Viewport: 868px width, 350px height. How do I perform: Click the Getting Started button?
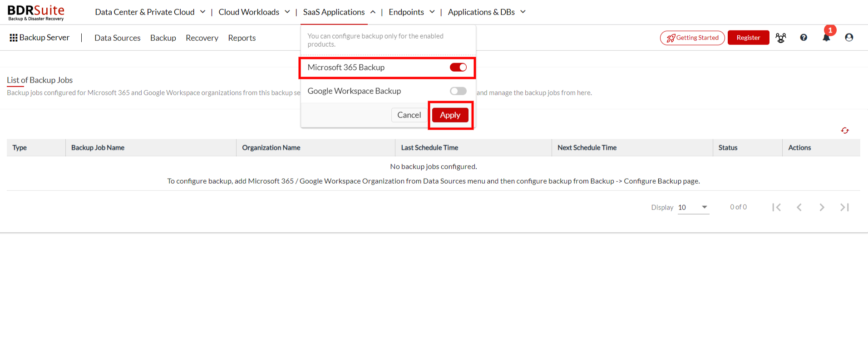point(692,38)
